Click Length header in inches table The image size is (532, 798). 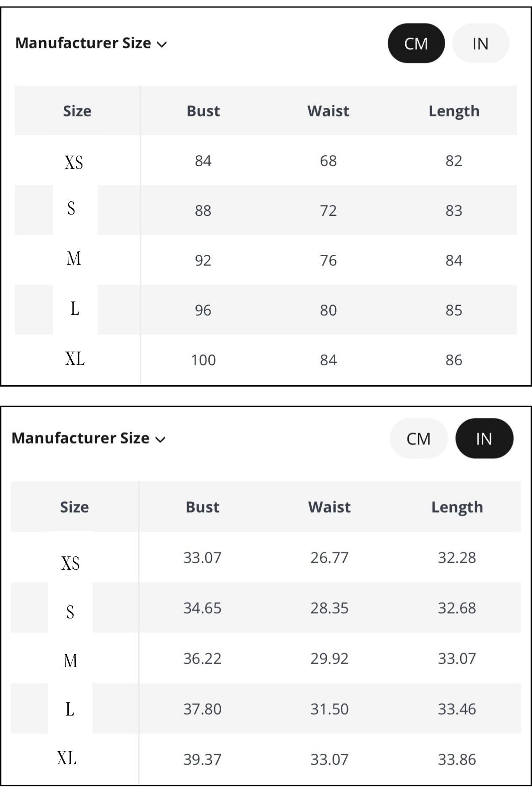pyautogui.click(x=457, y=507)
